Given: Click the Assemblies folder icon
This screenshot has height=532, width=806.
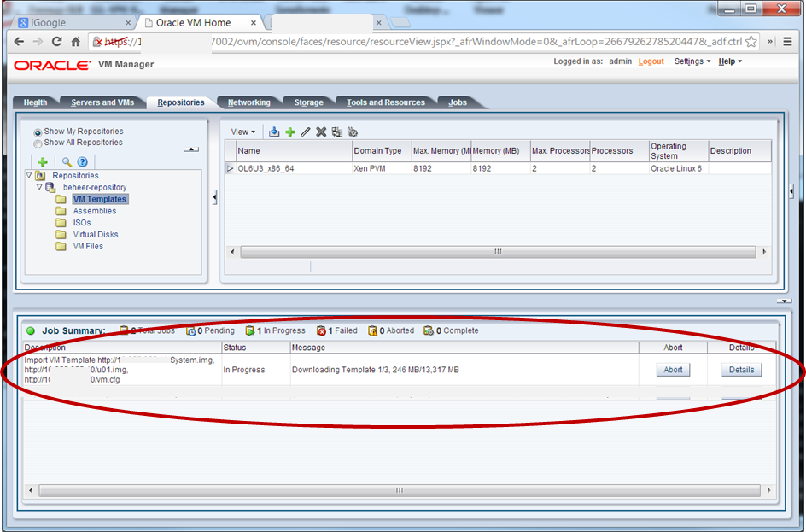Looking at the screenshot, I should click(x=61, y=211).
